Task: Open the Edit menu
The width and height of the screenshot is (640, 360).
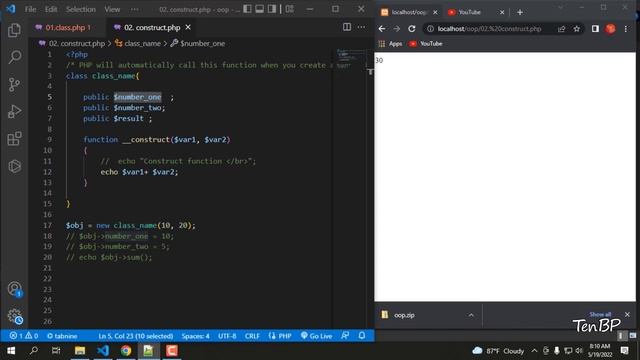Action: point(51,9)
